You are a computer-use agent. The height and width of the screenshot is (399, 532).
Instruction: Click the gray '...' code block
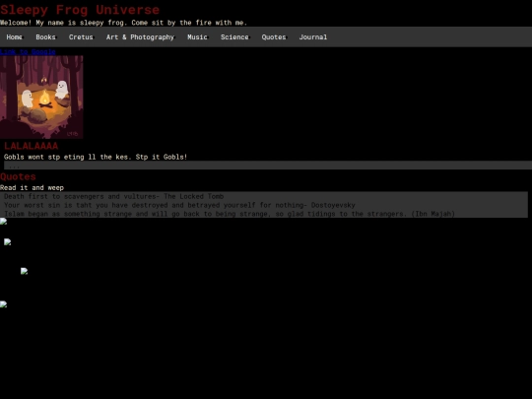[268, 166]
